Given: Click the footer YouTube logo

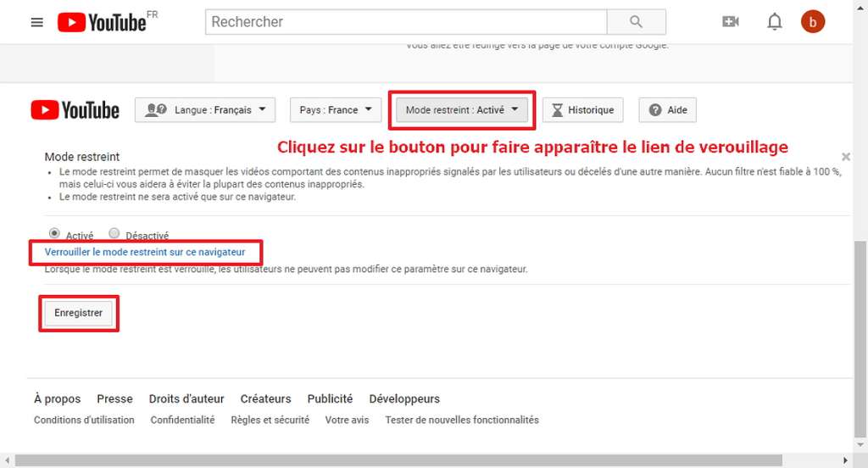Looking at the screenshot, I should tap(75, 110).
